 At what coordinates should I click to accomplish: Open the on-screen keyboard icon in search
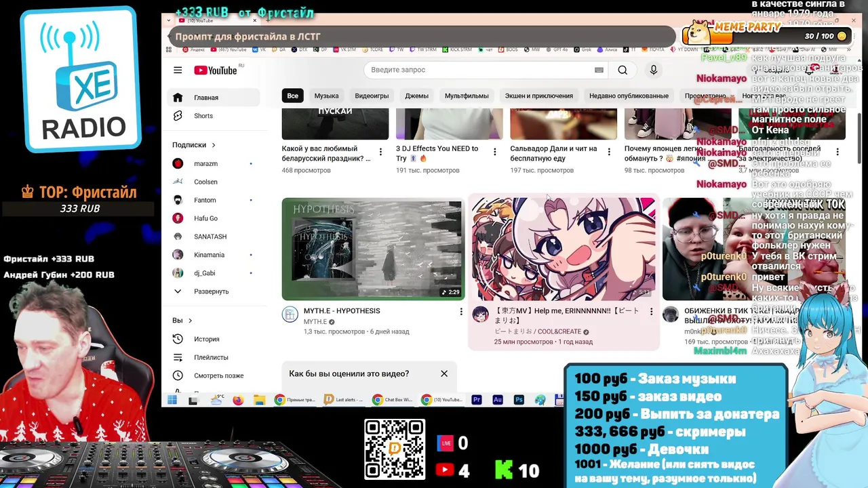(x=599, y=70)
